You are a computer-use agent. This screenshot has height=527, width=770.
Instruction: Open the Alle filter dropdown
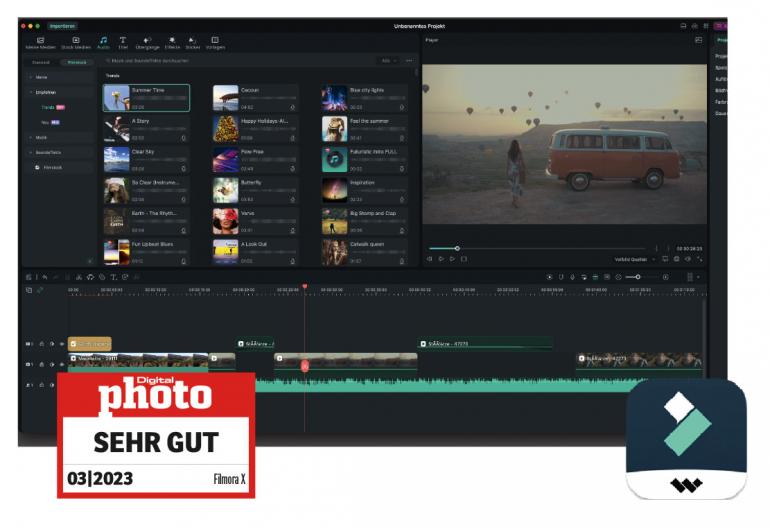(x=389, y=60)
